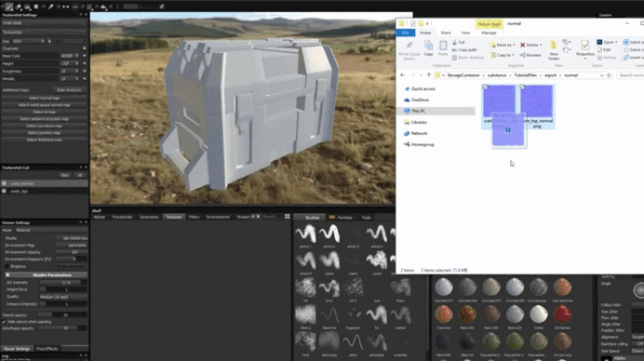The height and width of the screenshot is (361, 644).
Task: Select the pencil brush preset
Action: pos(353,344)
